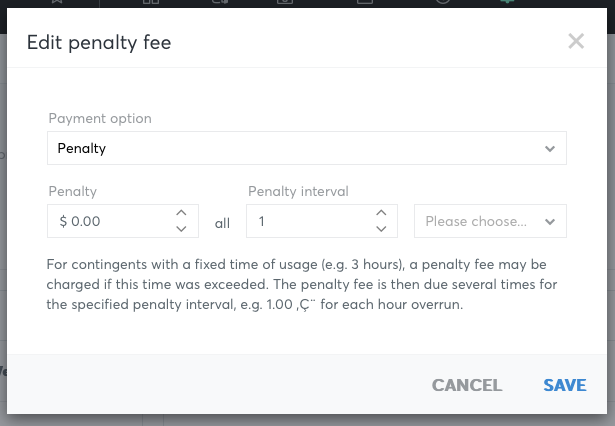The width and height of the screenshot is (615, 426).
Task: Click the chevron of the Please choose... dropdown
Action: pos(550,222)
